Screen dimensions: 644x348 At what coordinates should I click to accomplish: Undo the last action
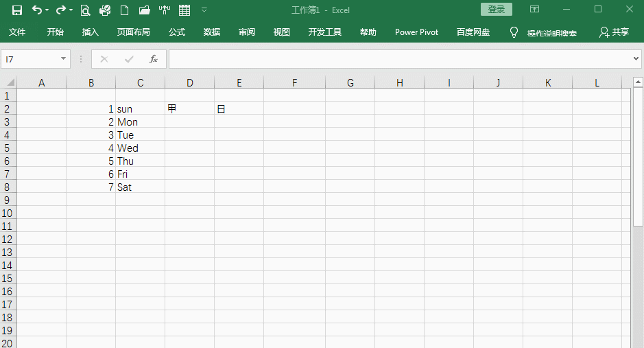pos(36,10)
